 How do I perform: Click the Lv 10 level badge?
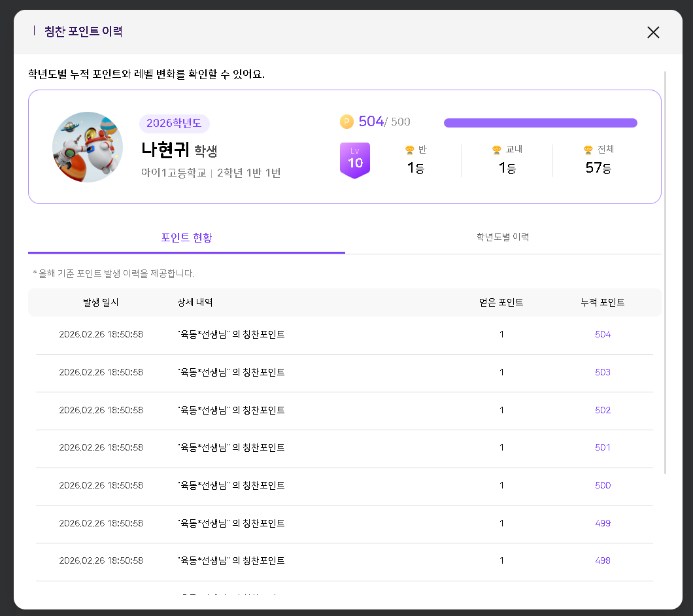[355, 160]
